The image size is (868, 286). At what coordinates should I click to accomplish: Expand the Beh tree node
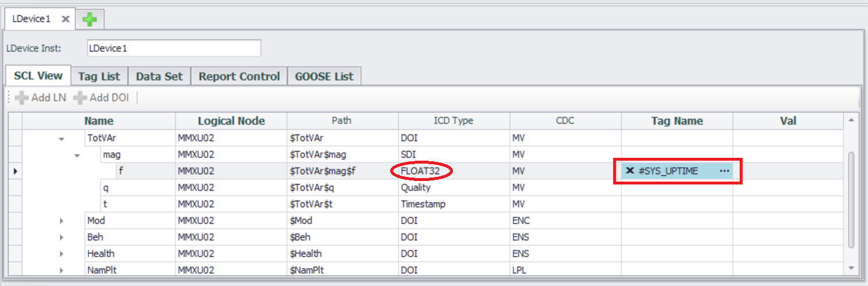pos(61,237)
